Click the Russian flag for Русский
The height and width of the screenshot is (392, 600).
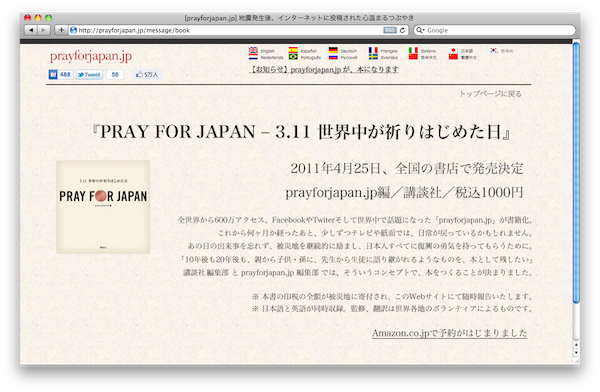pos(333,57)
